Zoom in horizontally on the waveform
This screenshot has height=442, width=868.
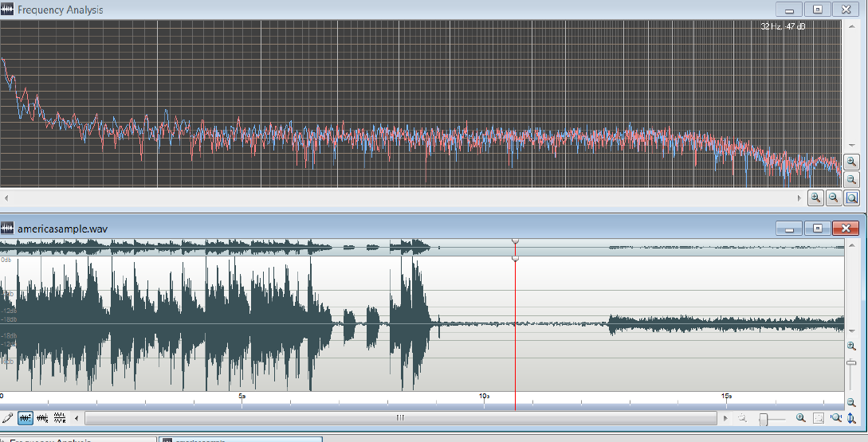800,418
